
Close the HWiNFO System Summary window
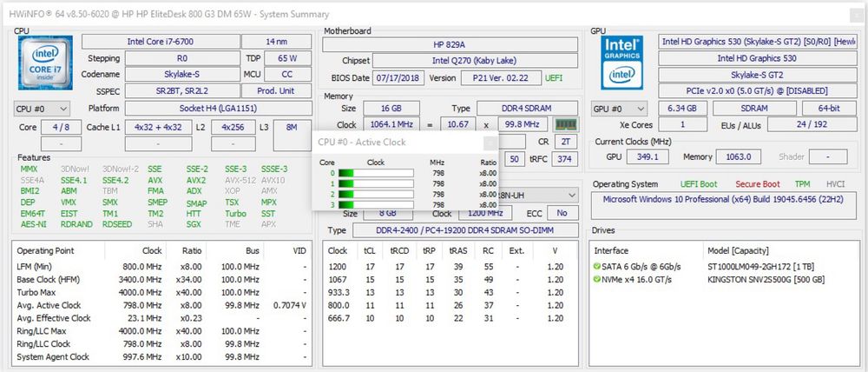(x=856, y=16)
